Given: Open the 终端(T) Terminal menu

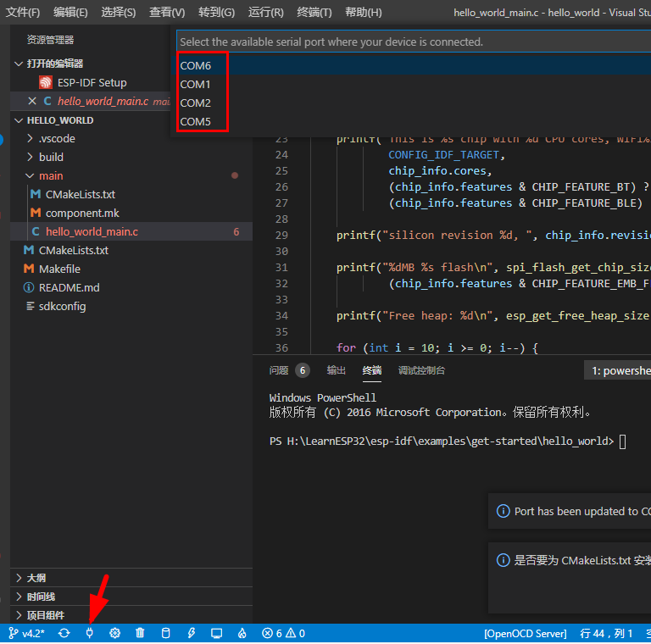Looking at the screenshot, I should [314, 13].
